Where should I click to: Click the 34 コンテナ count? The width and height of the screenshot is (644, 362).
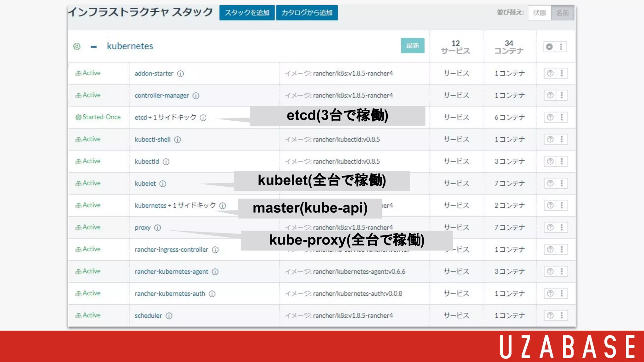[x=509, y=47]
